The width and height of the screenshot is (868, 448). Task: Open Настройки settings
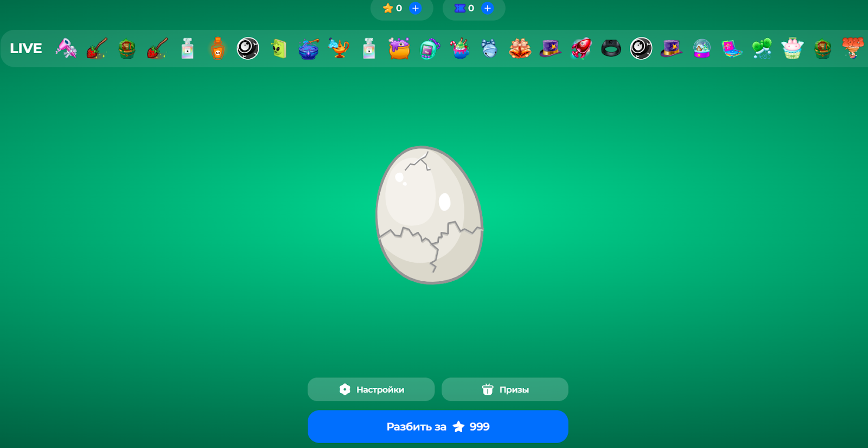coord(371,389)
